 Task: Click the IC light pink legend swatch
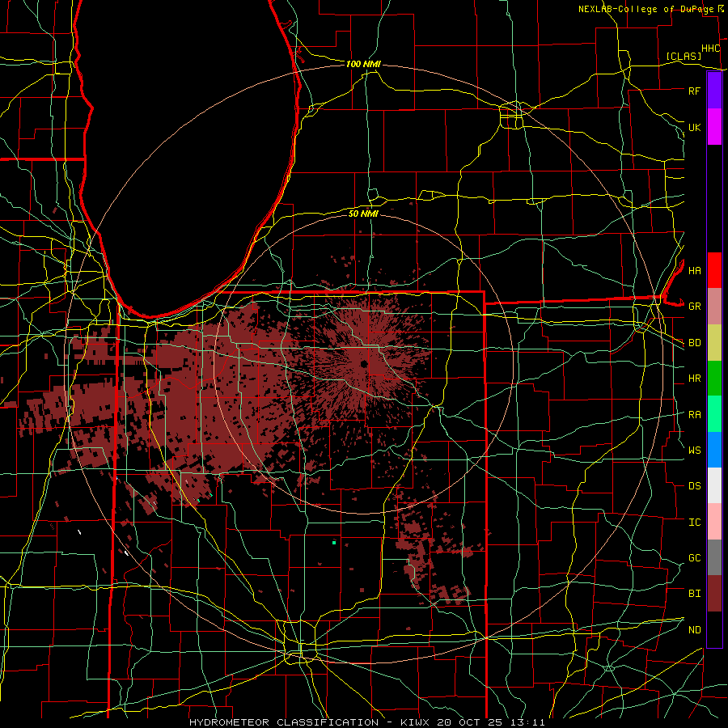tap(714, 522)
